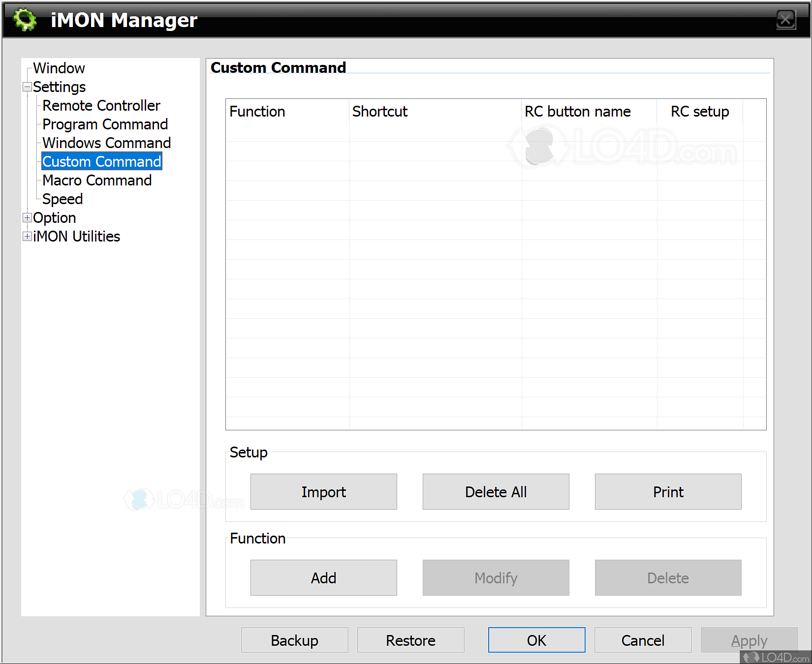Select the Custom Command tree entry
Viewport: 812px width, 664px height.
pyautogui.click(x=101, y=161)
